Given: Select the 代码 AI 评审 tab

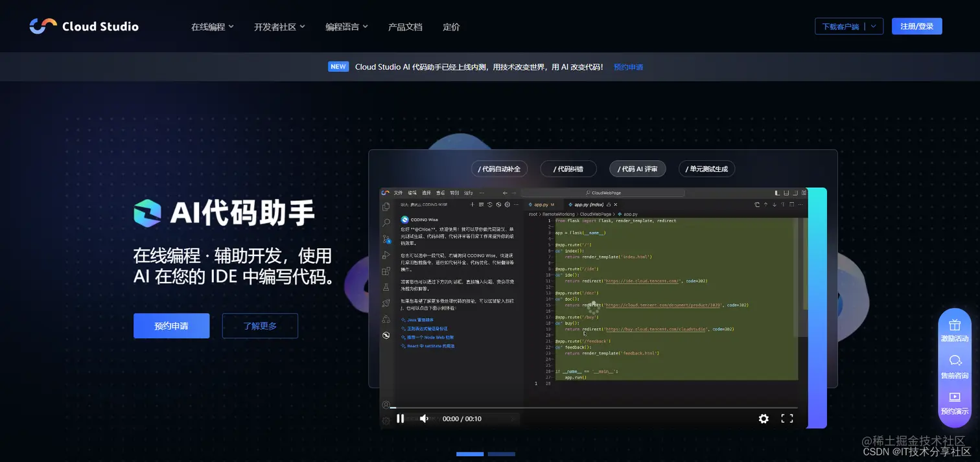Looking at the screenshot, I should [637, 169].
